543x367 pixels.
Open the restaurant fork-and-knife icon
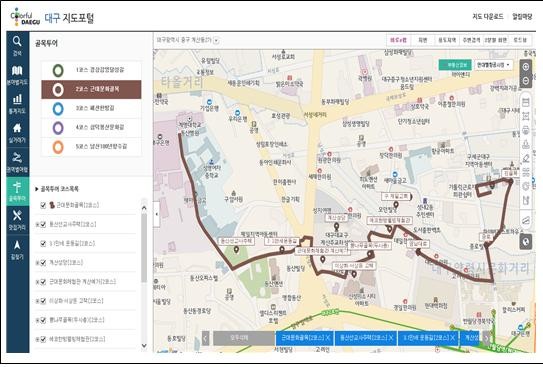(x=17, y=220)
